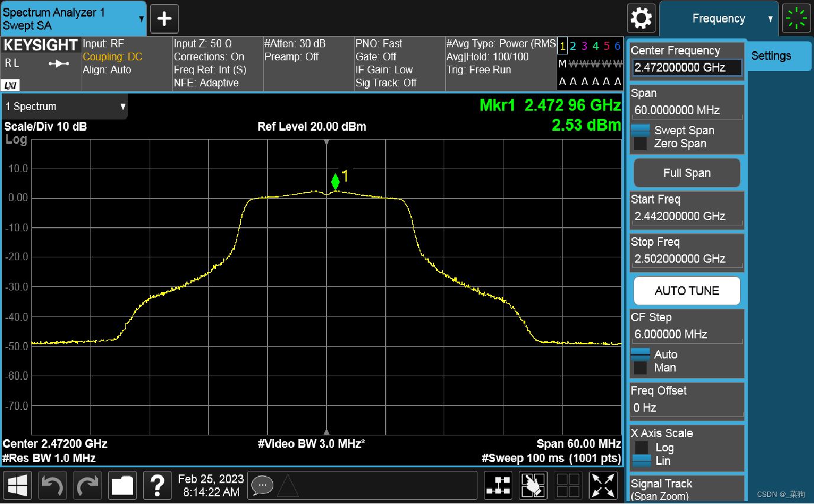Click Span 60.00 MHz graph annotation
This screenshot has height=504, width=814.
click(579, 444)
